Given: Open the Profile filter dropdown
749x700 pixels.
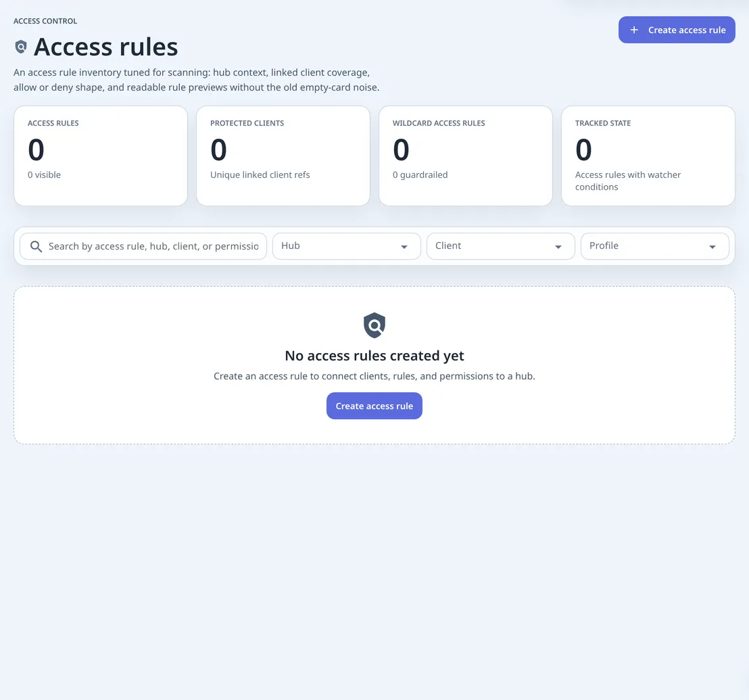Looking at the screenshot, I should coord(654,246).
